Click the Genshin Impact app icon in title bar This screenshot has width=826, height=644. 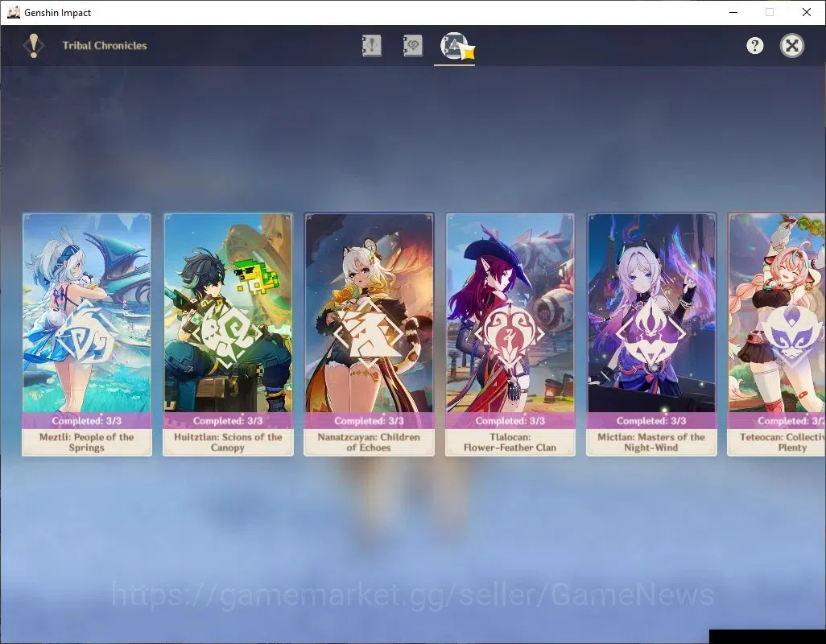pos(14,12)
